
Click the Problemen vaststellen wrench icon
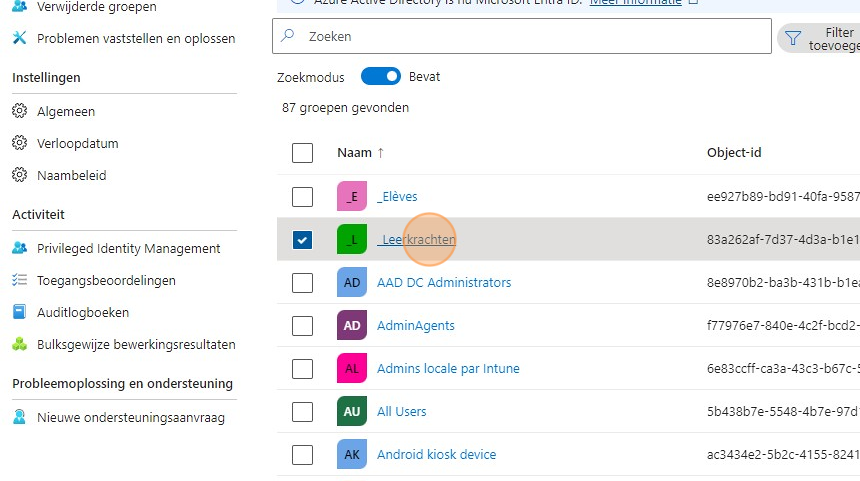[x=19, y=39]
